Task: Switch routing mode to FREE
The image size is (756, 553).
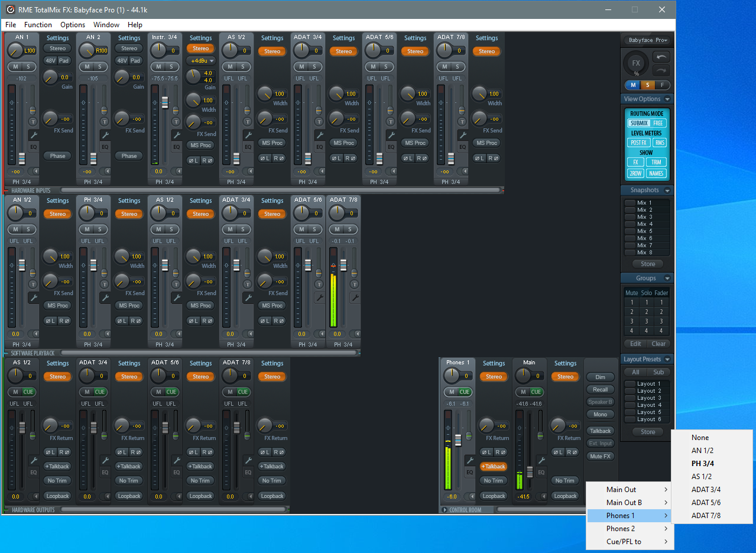Action: coord(658,123)
